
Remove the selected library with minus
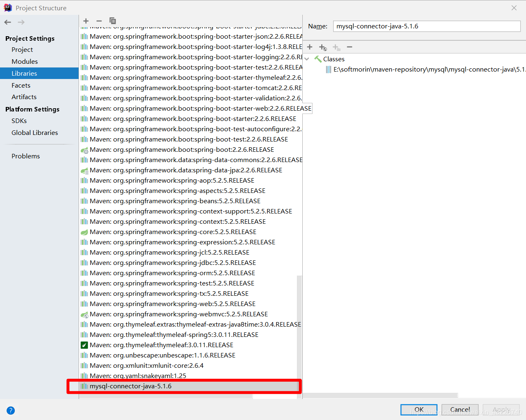coord(99,21)
